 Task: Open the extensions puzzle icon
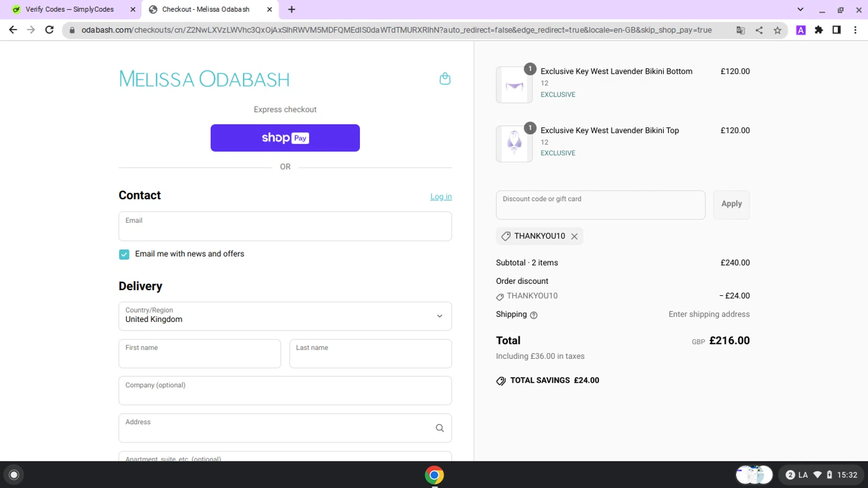coord(819,30)
